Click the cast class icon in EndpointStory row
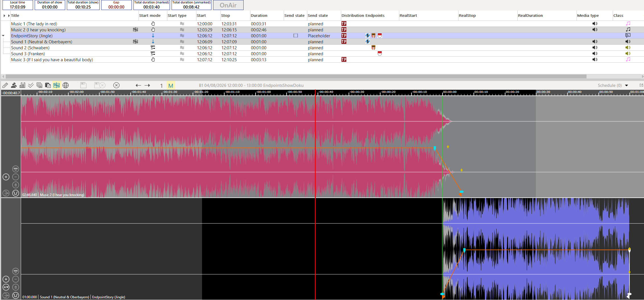This screenshot has height=300, width=644. [x=628, y=36]
